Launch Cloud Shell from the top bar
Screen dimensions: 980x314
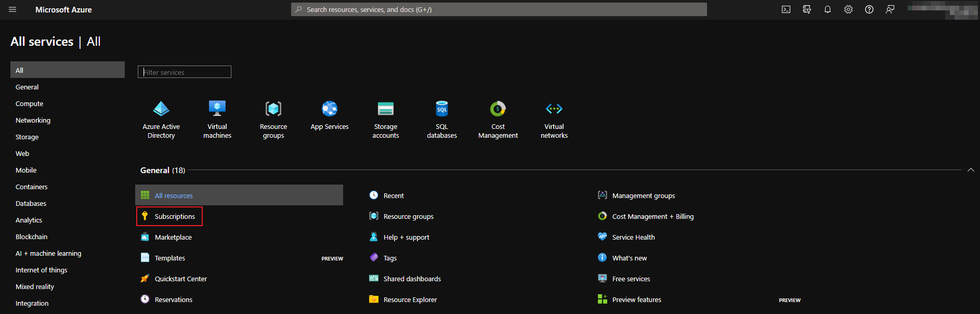[x=786, y=9]
